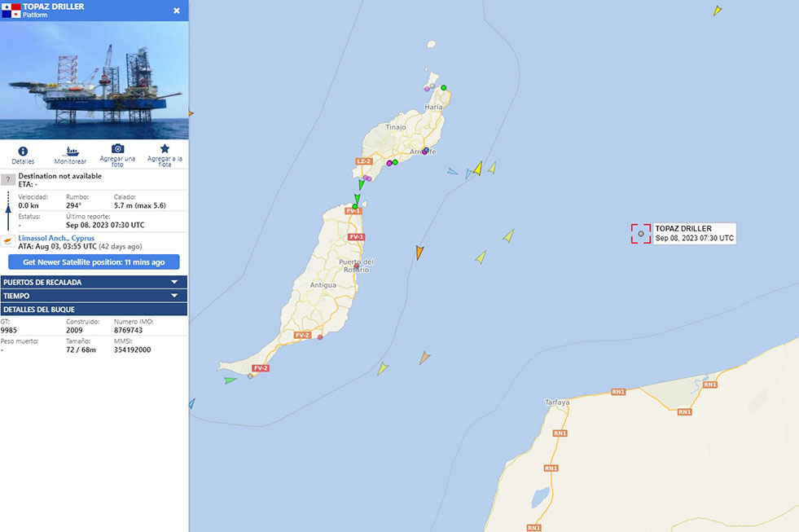
Task: Close the TOPAZ DRILLER panel
Action: (176, 11)
